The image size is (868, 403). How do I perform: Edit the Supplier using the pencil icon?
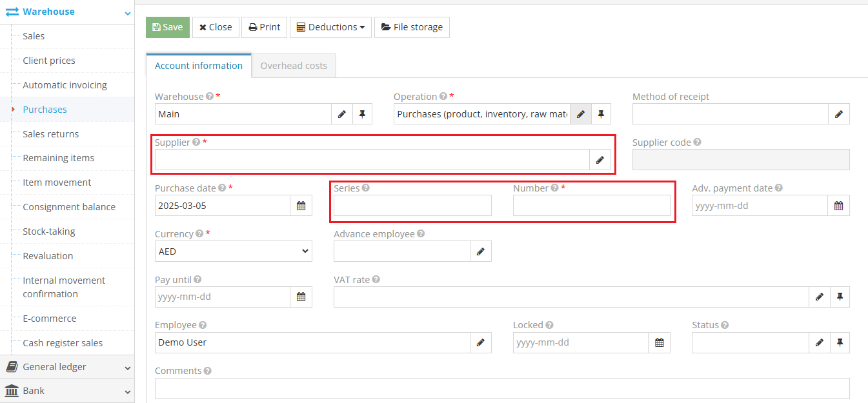click(600, 159)
